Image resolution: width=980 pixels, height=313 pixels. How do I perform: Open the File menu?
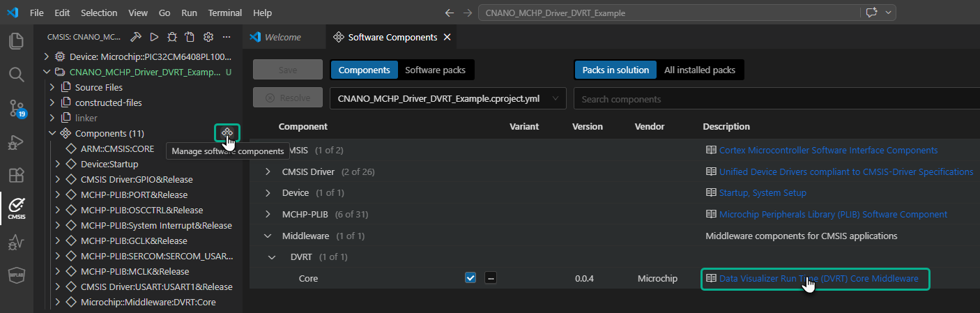pyautogui.click(x=37, y=13)
